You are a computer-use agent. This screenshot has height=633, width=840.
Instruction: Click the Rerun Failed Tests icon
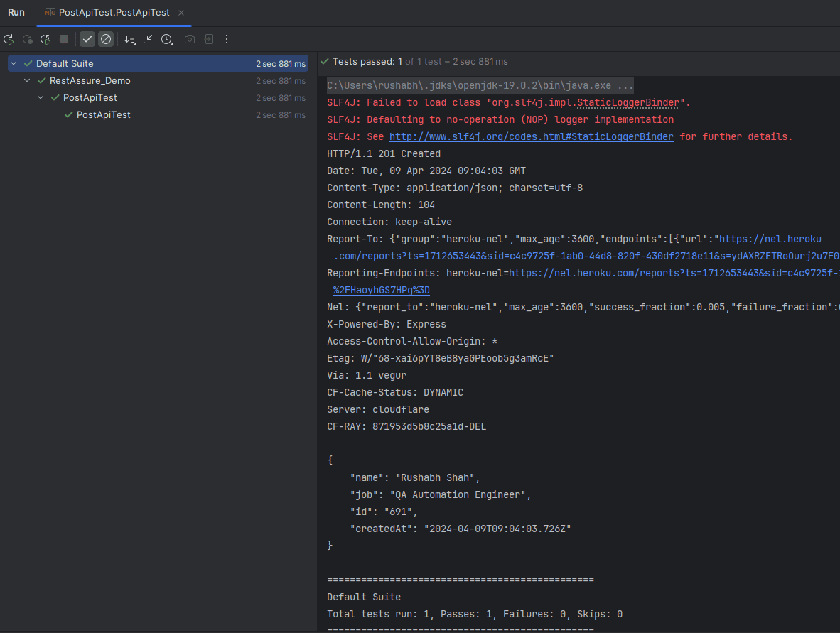coord(27,39)
